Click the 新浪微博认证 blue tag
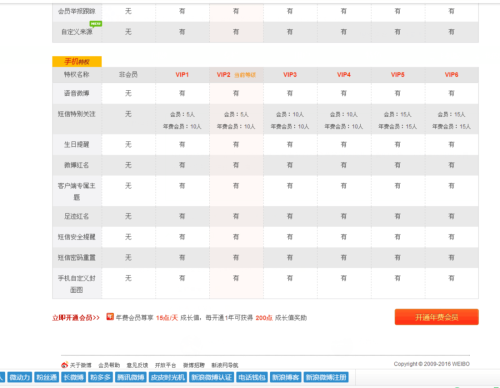 tap(212, 377)
